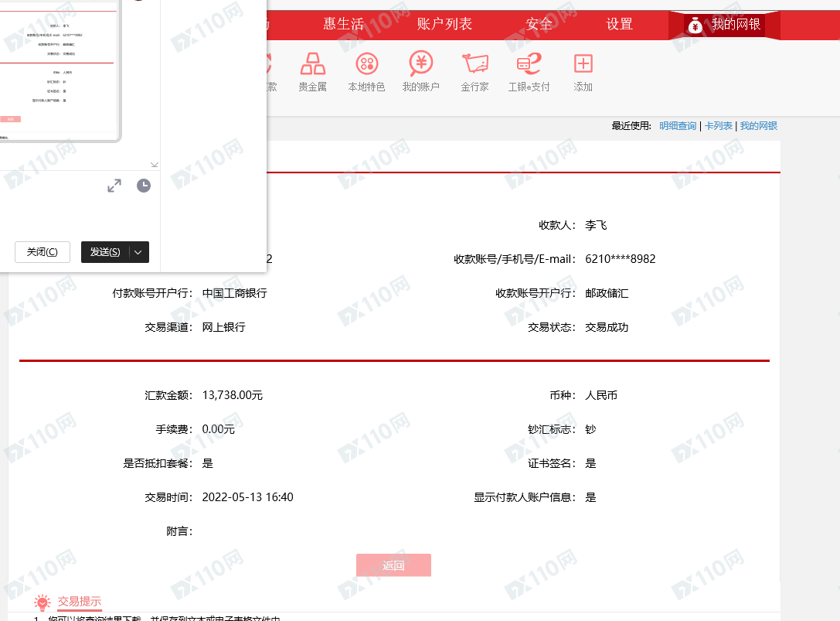This screenshot has width=840, height=621.
Task: Open the 工银e支付 icon
Action: coord(529,64)
